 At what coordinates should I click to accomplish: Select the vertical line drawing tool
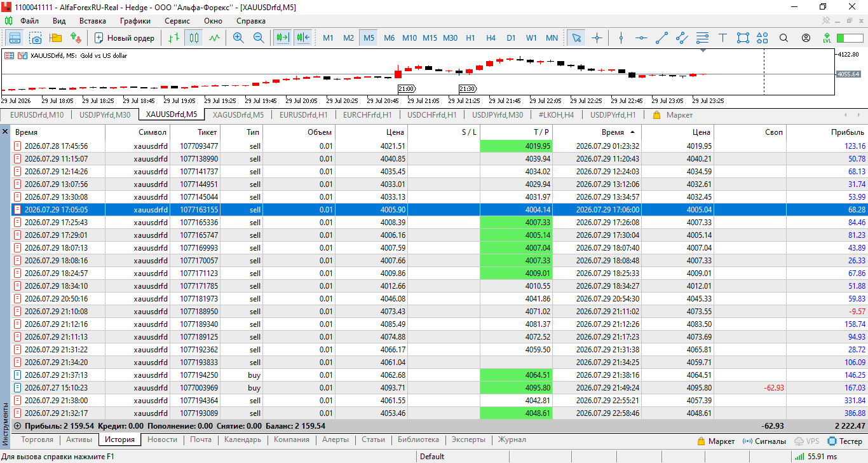click(621, 38)
